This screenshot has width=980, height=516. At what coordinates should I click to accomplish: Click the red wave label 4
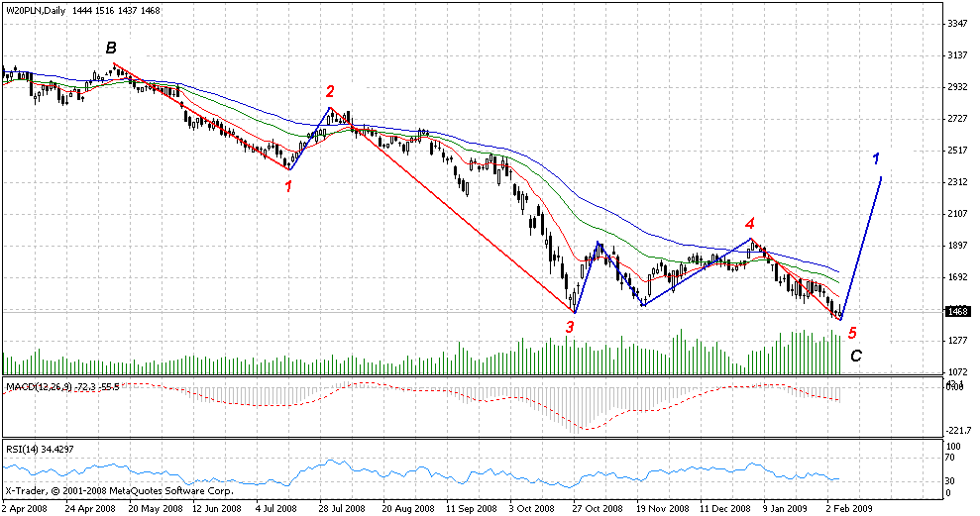click(750, 223)
